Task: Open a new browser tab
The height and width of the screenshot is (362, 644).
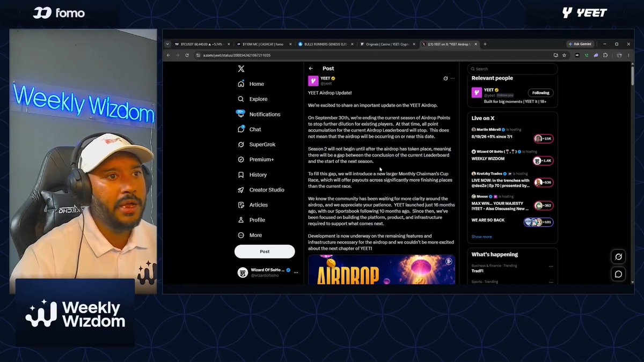Action: pyautogui.click(x=485, y=44)
